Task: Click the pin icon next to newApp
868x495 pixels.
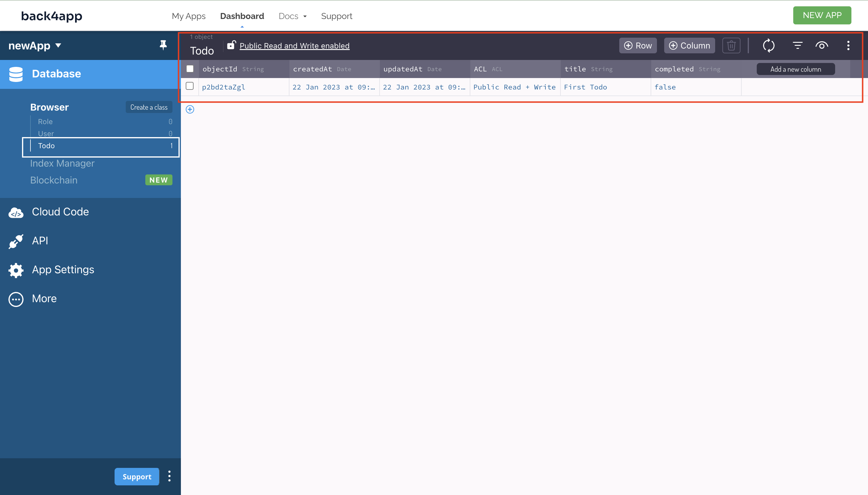Action: click(163, 45)
